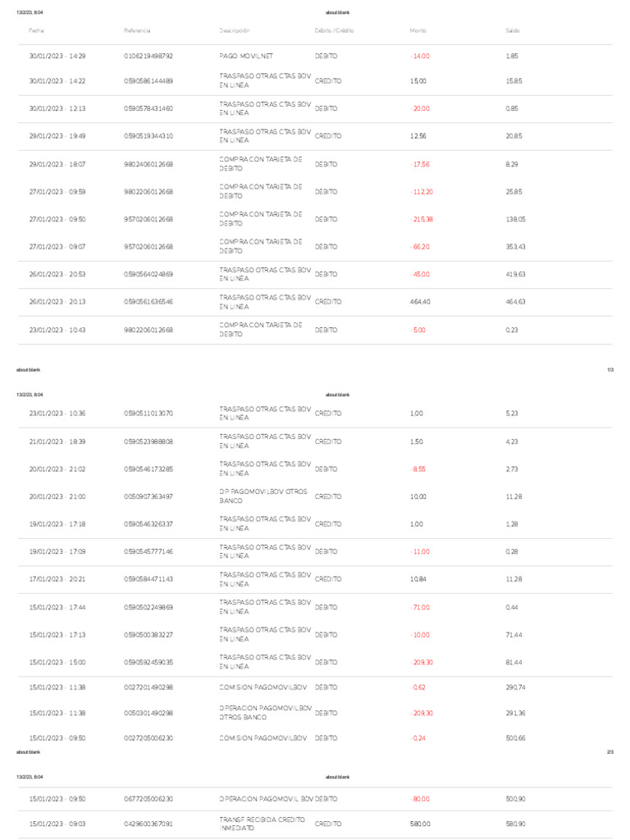Click the 2/3 page number
Image resolution: width=630 pixels, height=840 pixels.
tap(609, 751)
